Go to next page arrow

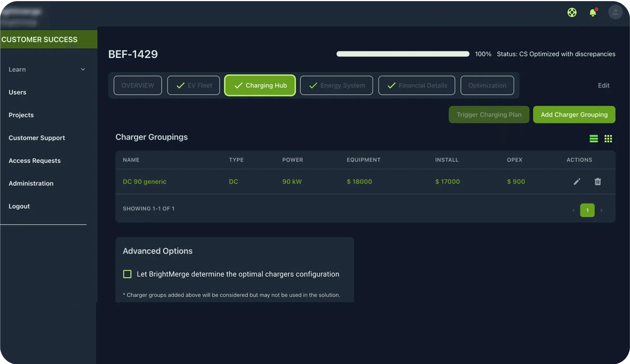[x=601, y=210]
